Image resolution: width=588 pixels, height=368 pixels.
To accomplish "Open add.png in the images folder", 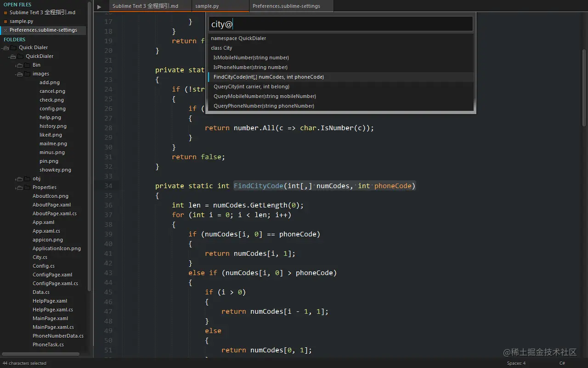I will (x=50, y=82).
